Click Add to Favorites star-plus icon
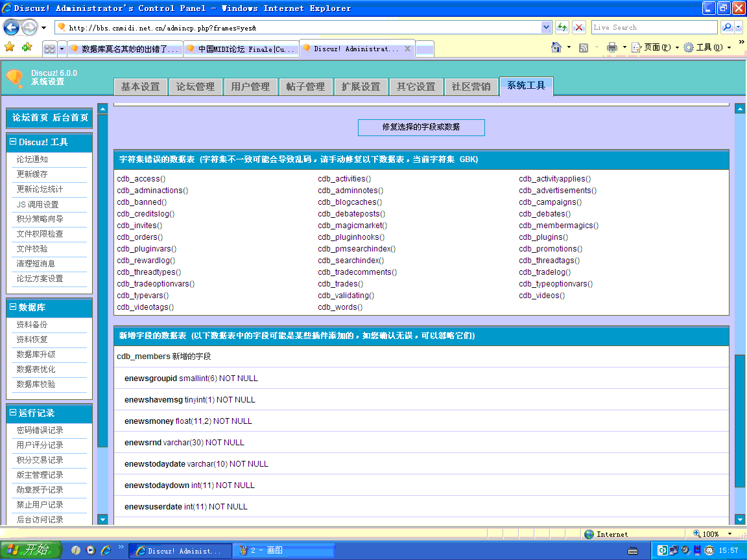This screenshot has height=560, width=747. (27, 47)
